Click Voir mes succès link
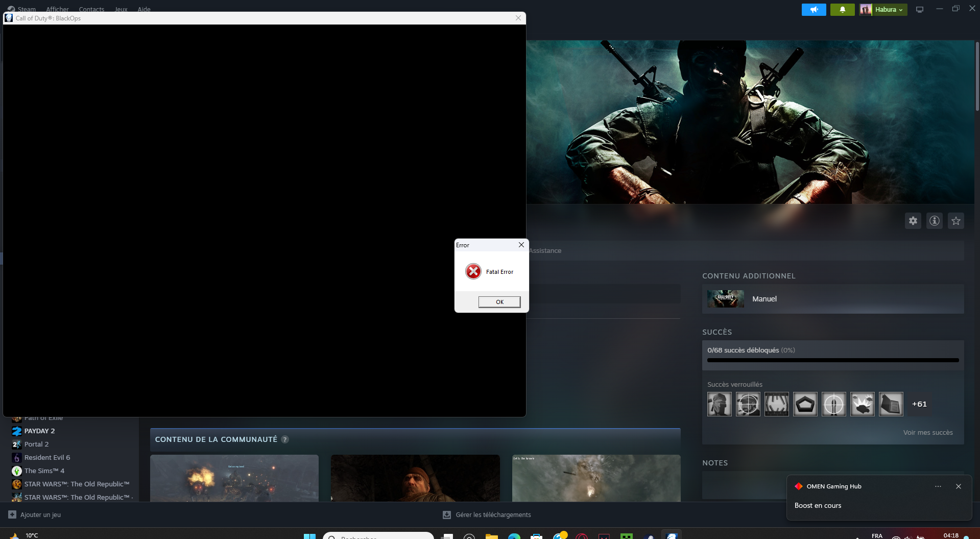This screenshot has height=539, width=980. [x=928, y=433]
